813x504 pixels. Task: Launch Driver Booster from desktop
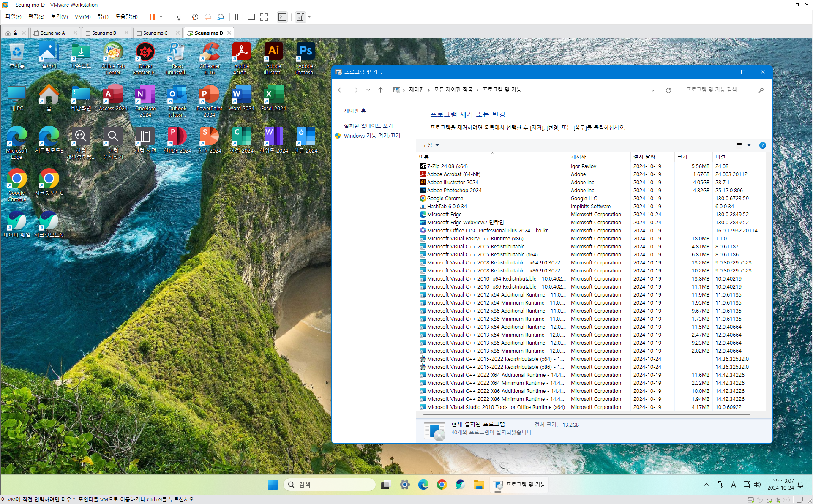click(x=145, y=58)
